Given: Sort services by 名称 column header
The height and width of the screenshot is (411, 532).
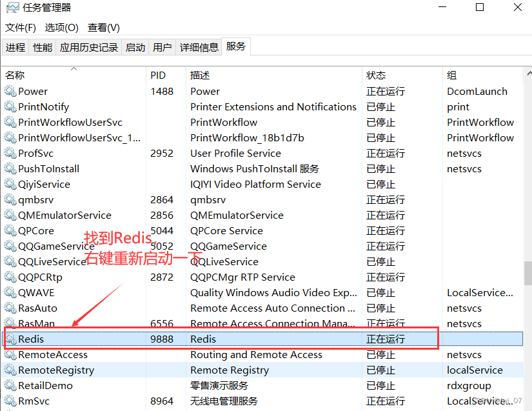Looking at the screenshot, I should 15,75.
